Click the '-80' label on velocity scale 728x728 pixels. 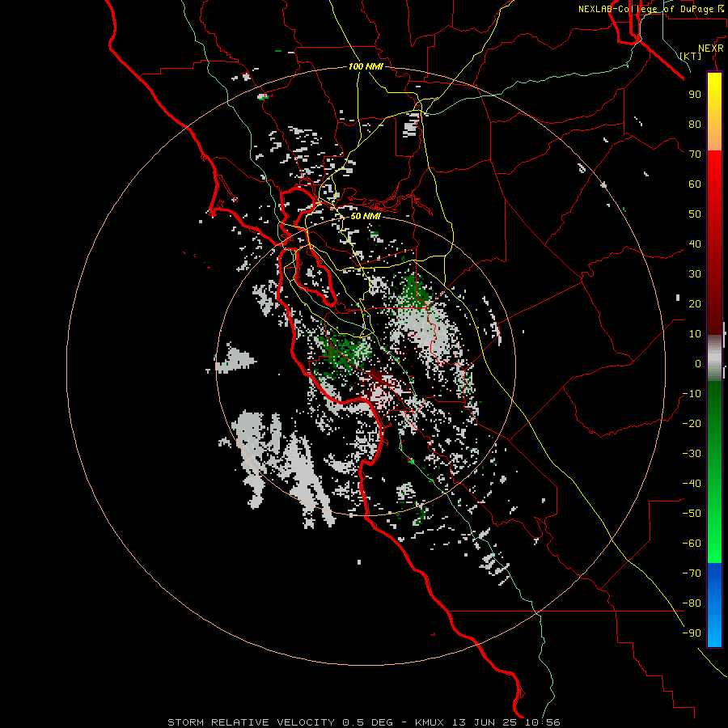[692, 603]
